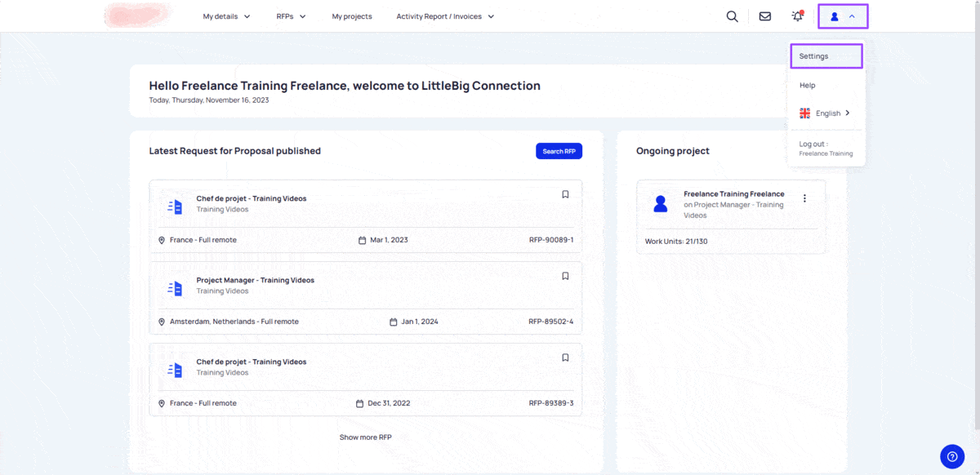The width and height of the screenshot is (980, 475).
Task: Open RFP-90089-1 Chef de projet title
Action: (x=252, y=198)
